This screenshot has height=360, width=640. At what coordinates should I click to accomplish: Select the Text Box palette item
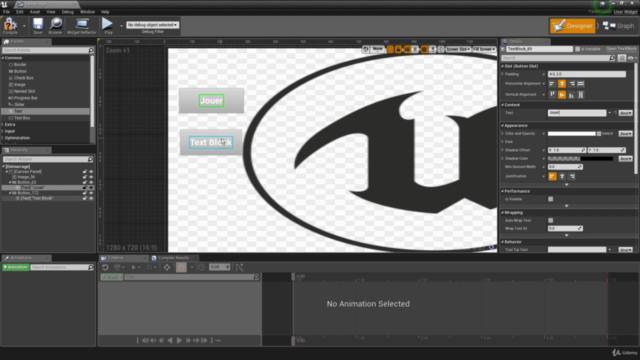22,118
